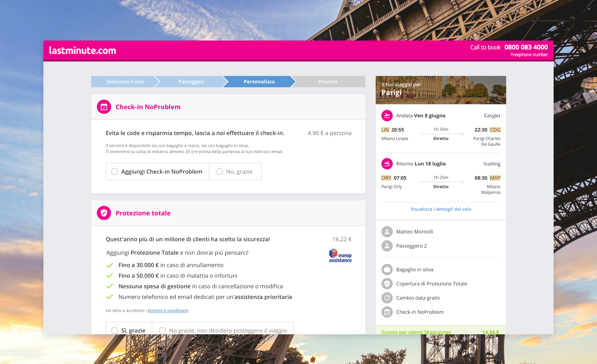The width and height of the screenshot is (597, 364).
Task: Choose No, grazie for check-in service
Action: pos(220,171)
